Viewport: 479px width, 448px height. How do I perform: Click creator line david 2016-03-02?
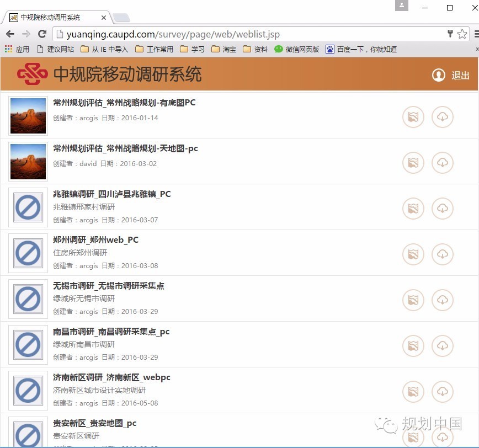click(x=105, y=164)
